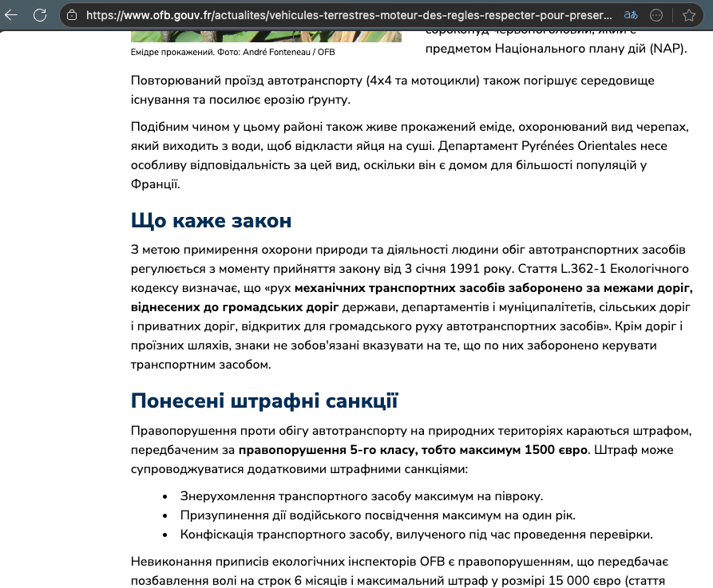The image size is (713, 588).
Task: Click paragraph starting 'Невиконання приписів екологічних інспекторів'
Action: pyautogui.click(x=400, y=571)
